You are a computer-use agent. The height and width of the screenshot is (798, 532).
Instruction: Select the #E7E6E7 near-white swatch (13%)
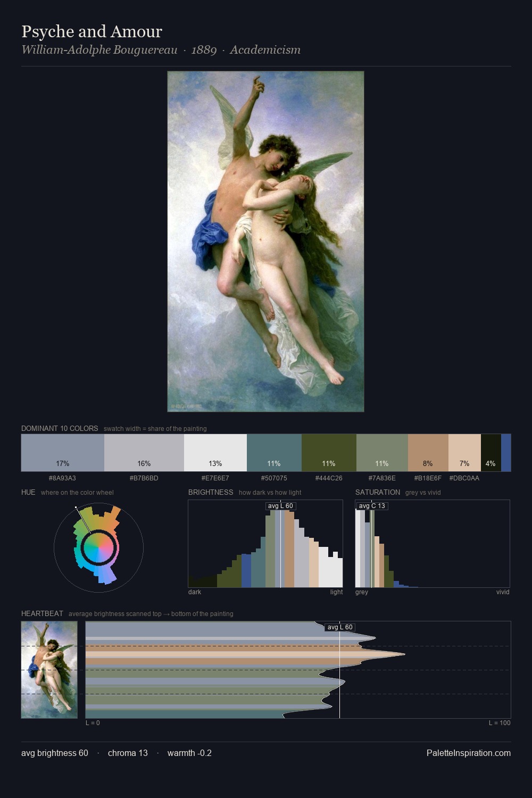point(215,453)
